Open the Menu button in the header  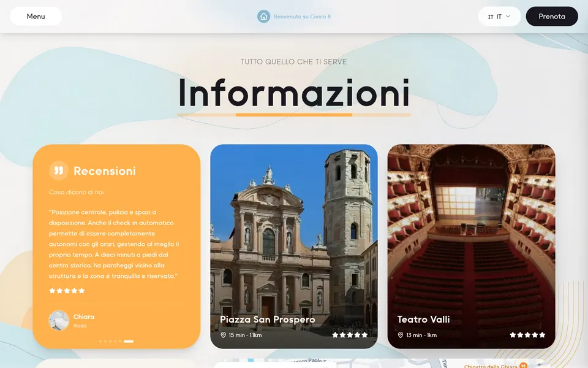tap(36, 16)
